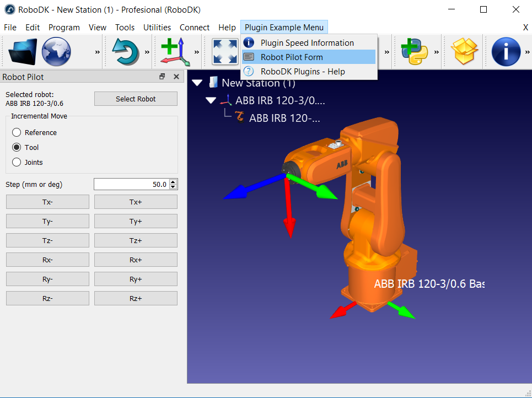
Task: Select the ABB IRB 120-3/0.... frame tree item
Action: (x=280, y=100)
